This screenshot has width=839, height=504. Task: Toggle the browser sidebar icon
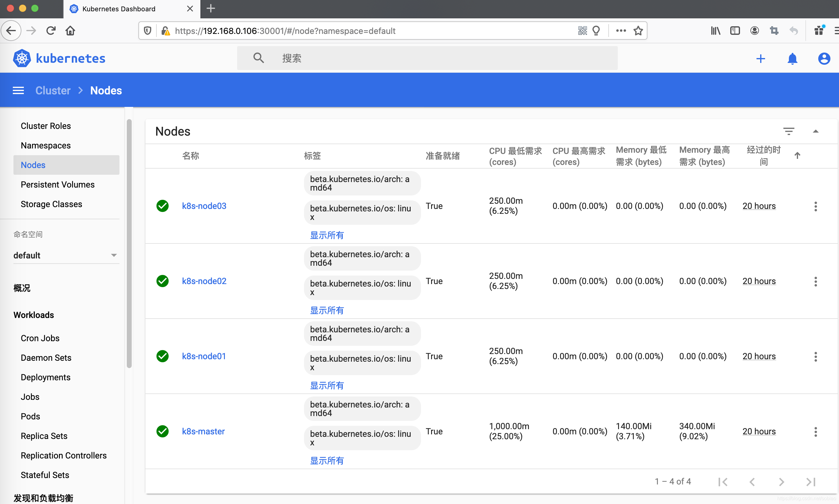[x=735, y=31]
